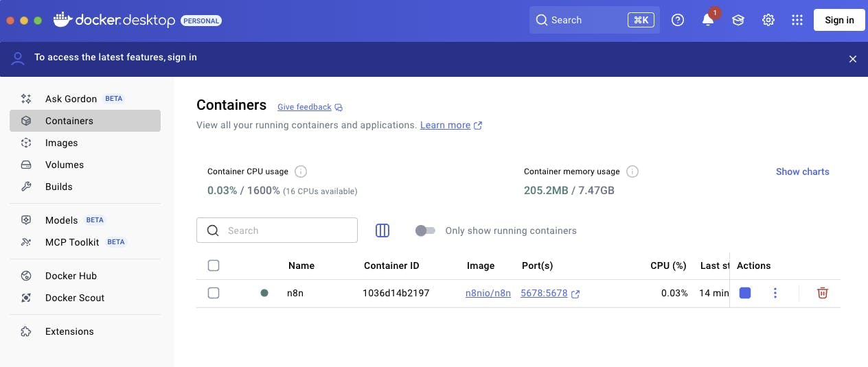Toggle Only show running containers
868x367 pixels.
coord(425,230)
